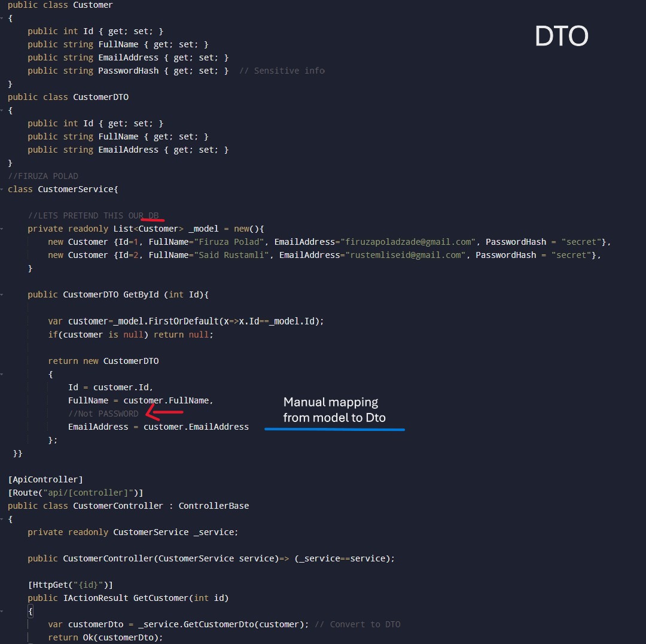646x644 pixels.
Task: Click the large DTO heading text
Action: click(x=561, y=37)
